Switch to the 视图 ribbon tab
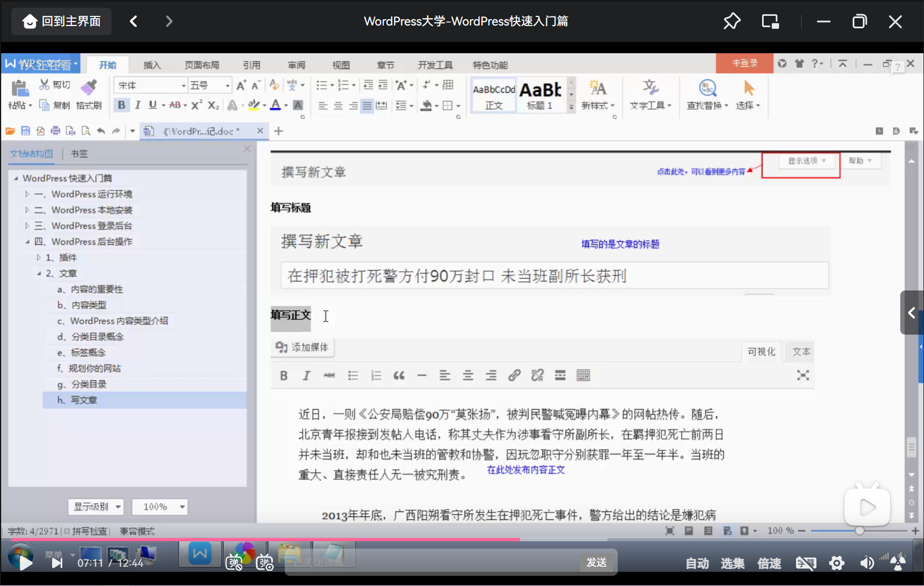 click(341, 65)
